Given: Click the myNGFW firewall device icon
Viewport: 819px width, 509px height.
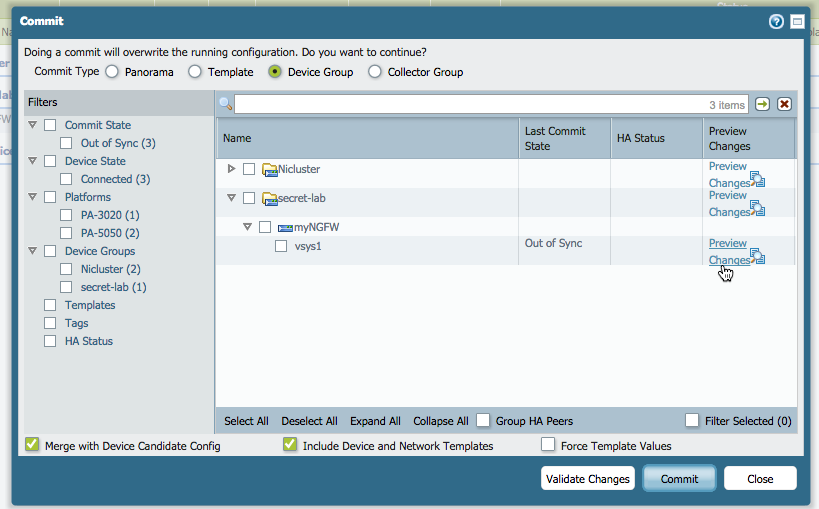Looking at the screenshot, I should pyautogui.click(x=285, y=228).
